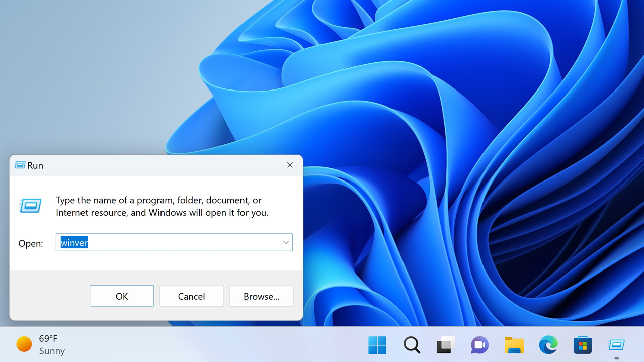Click the Open: label in Run dialog

[x=31, y=243]
